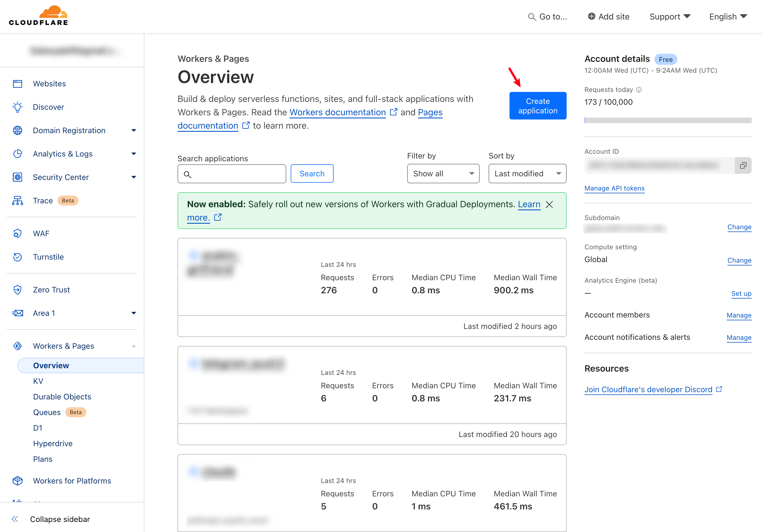
Task: Open the Websites sidebar icon
Action: pyautogui.click(x=18, y=84)
